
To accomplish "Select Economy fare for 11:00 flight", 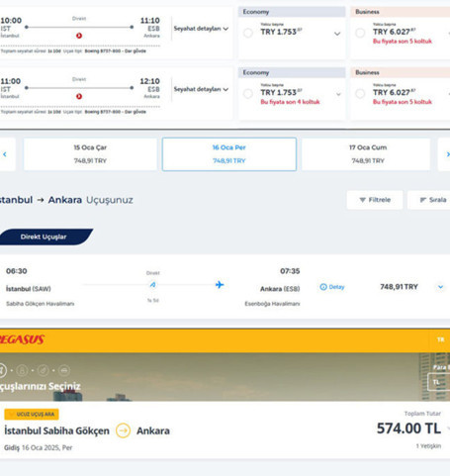I will click(x=248, y=94).
